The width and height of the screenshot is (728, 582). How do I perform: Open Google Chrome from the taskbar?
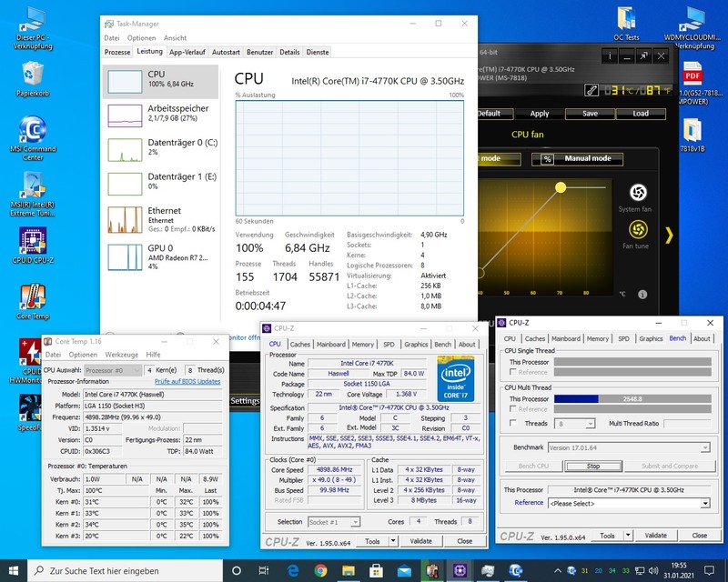(320, 570)
